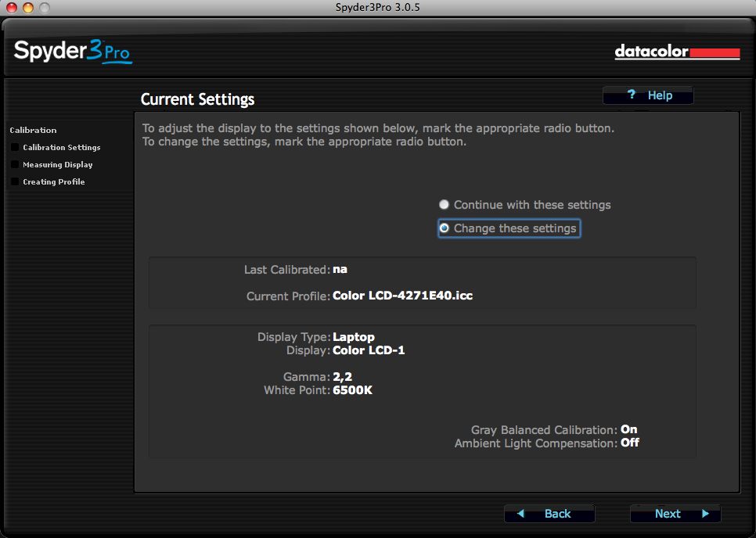Click the Creating Profile step indicator square
This screenshot has height=538, width=756.
[x=15, y=181]
